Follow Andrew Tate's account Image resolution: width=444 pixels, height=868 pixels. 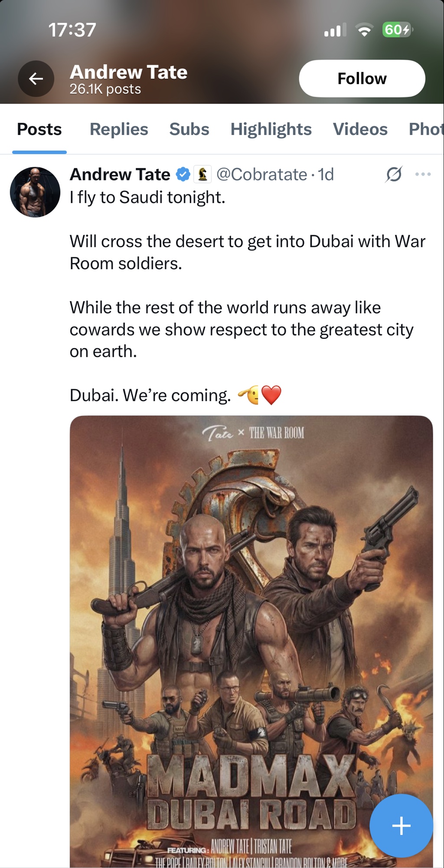[362, 79]
